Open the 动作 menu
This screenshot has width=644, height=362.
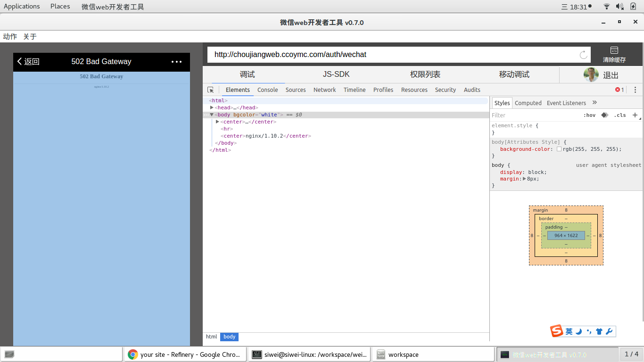(10, 36)
